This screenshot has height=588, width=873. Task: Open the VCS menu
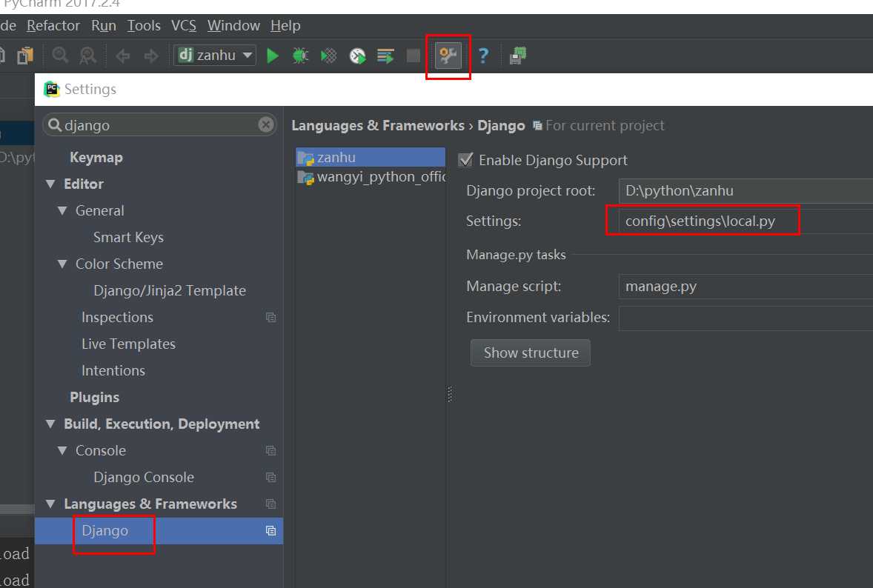coord(184,26)
